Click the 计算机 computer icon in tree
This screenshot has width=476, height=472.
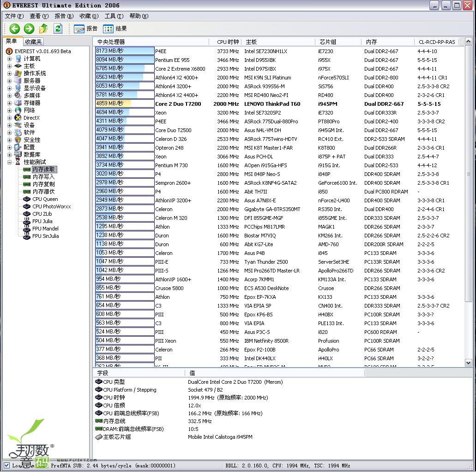(x=18, y=59)
